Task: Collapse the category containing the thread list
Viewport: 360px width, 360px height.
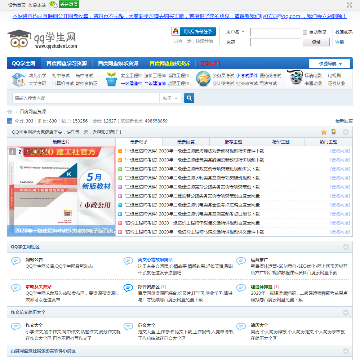Action: pos(345,132)
